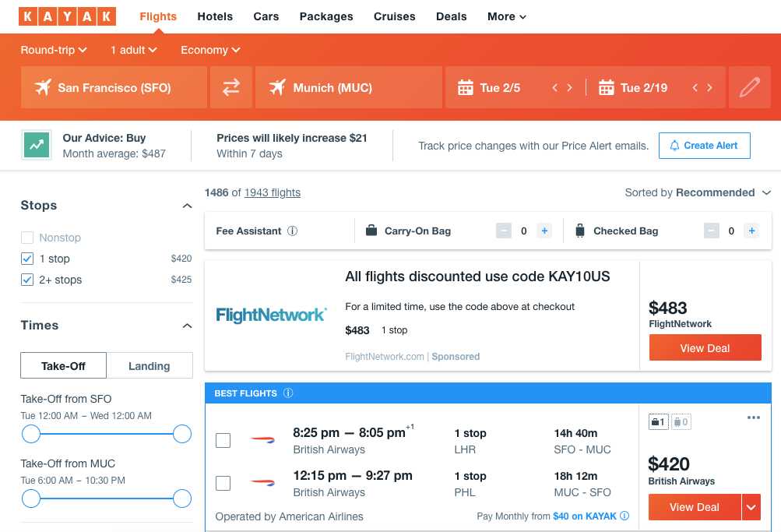This screenshot has width=781, height=532.
Task: Uncheck the 1 stop filter
Action: tap(28, 259)
